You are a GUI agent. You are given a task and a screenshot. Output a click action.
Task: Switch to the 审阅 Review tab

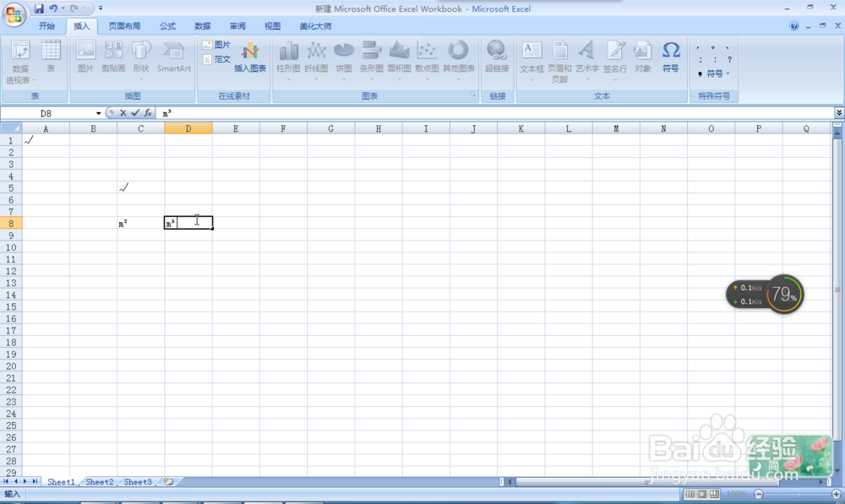click(237, 26)
